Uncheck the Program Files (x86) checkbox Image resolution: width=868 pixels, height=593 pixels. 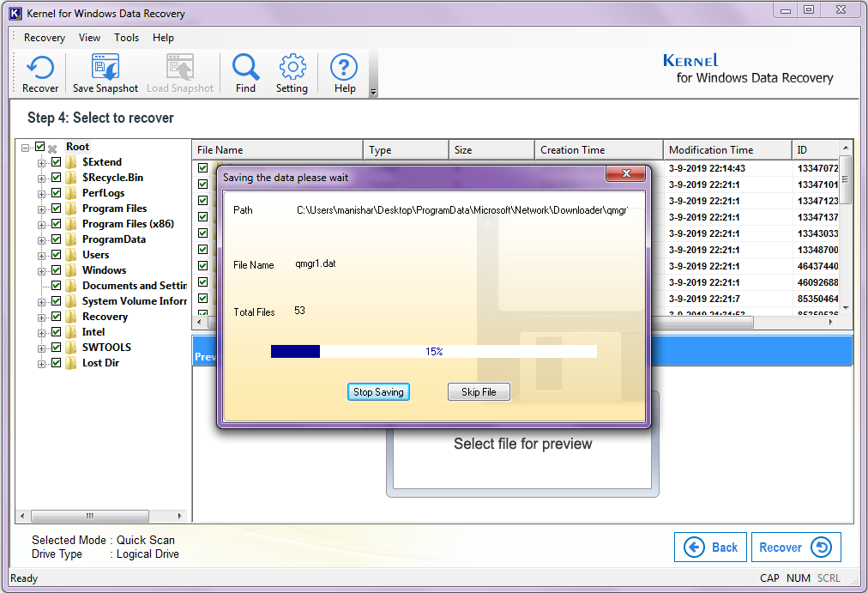(x=56, y=224)
